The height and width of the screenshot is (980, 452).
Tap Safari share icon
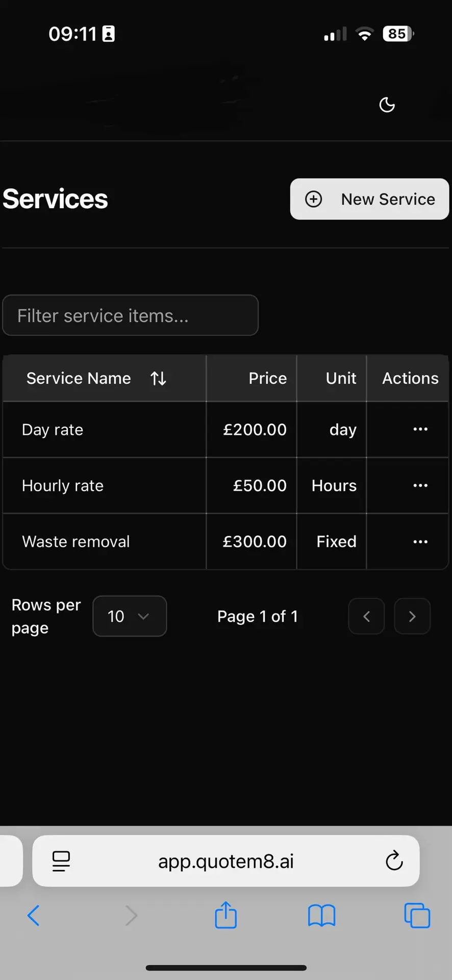225,915
